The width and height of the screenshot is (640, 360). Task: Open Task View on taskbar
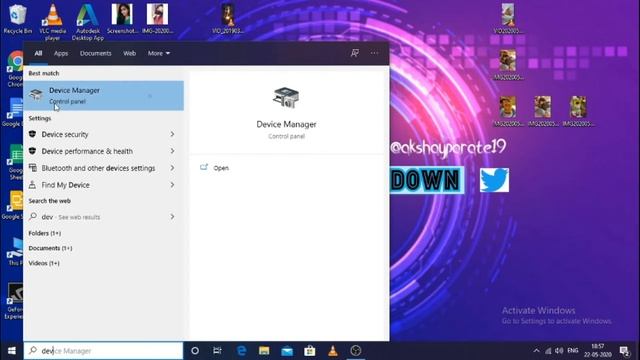coord(217,351)
